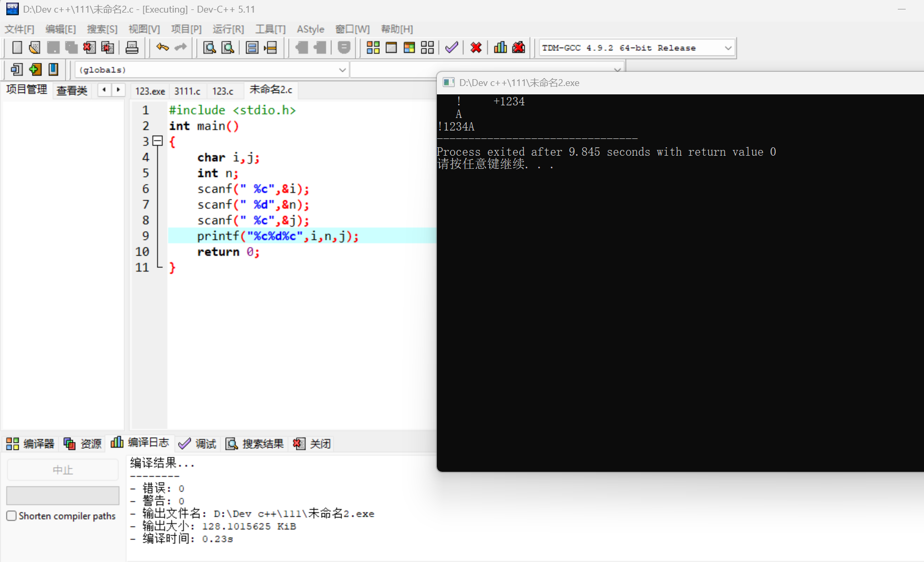Open the 窗口[W] menu
924x562 pixels.
pos(353,29)
